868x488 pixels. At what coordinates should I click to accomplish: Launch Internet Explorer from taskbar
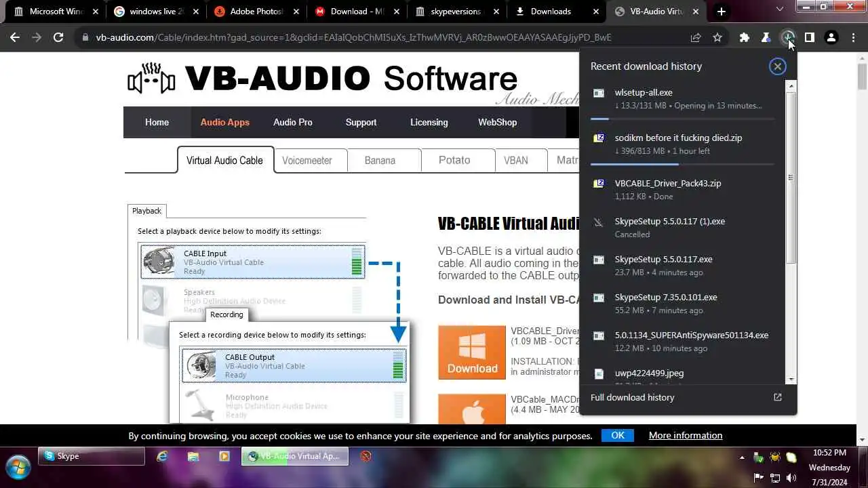point(162,456)
